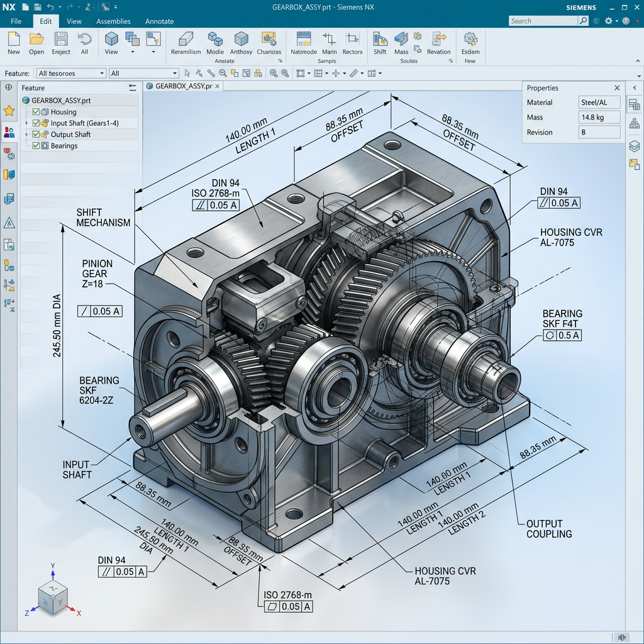Close the GEARBOX_ASSY.pr document tab
The width and height of the screenshot is (644, 644).
click(x=217, y=86)
